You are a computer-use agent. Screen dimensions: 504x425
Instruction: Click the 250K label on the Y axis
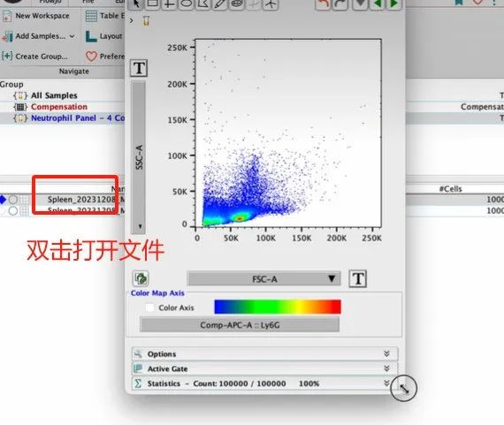tap(177, 48)
